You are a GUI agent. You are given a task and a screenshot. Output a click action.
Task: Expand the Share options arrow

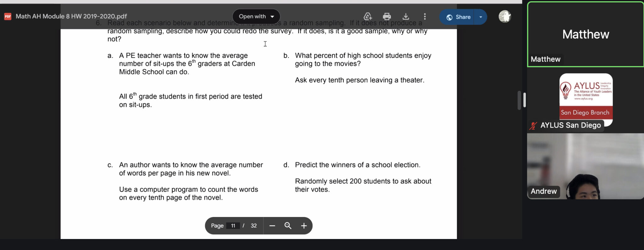click(481, 17)
